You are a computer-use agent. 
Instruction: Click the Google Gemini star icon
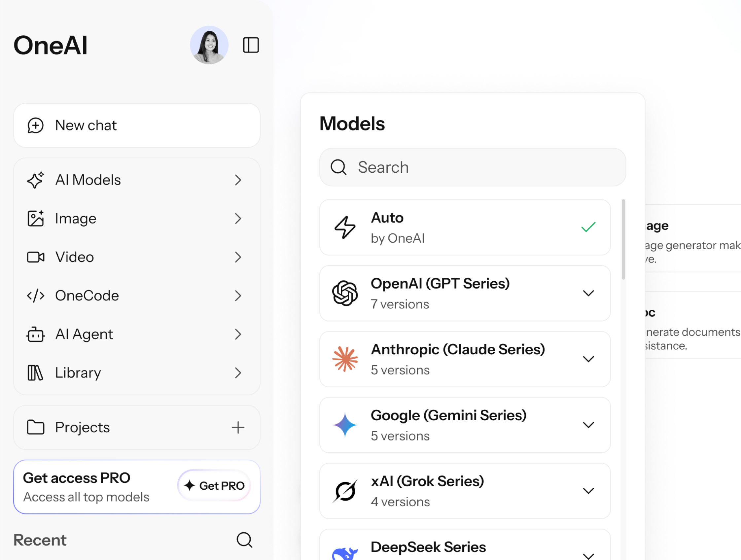345,425
